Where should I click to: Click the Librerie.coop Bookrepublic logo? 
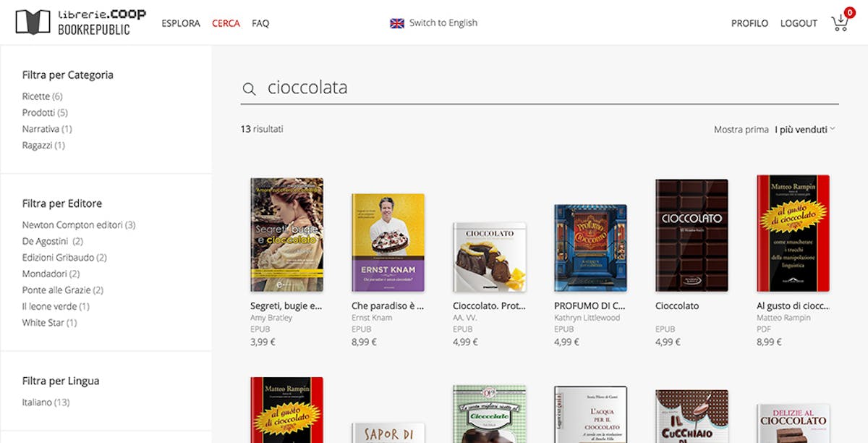[80, 22]
